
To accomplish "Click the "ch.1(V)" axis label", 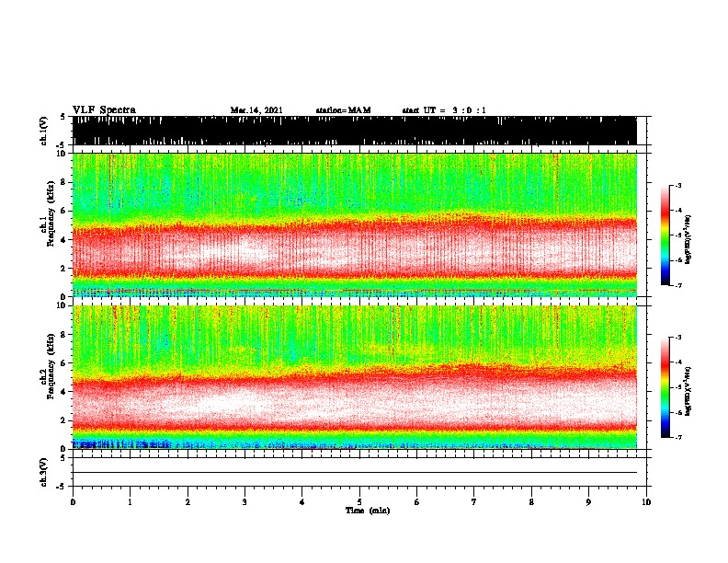I will (x=44, y=131).
